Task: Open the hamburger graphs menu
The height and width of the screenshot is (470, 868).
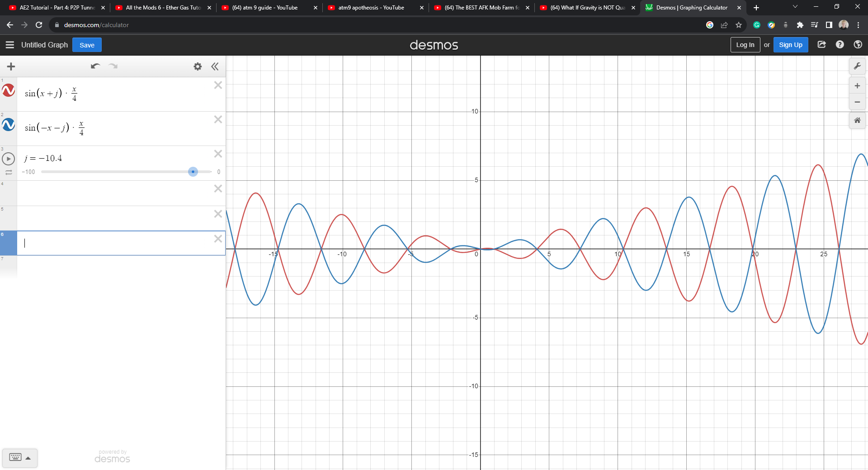Action: [x=10, y=45]
